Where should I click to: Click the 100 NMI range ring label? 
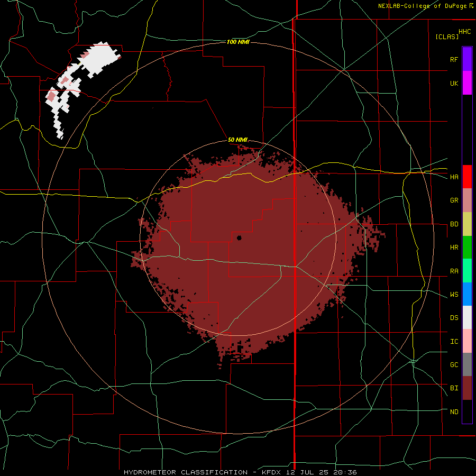[238, 42]
